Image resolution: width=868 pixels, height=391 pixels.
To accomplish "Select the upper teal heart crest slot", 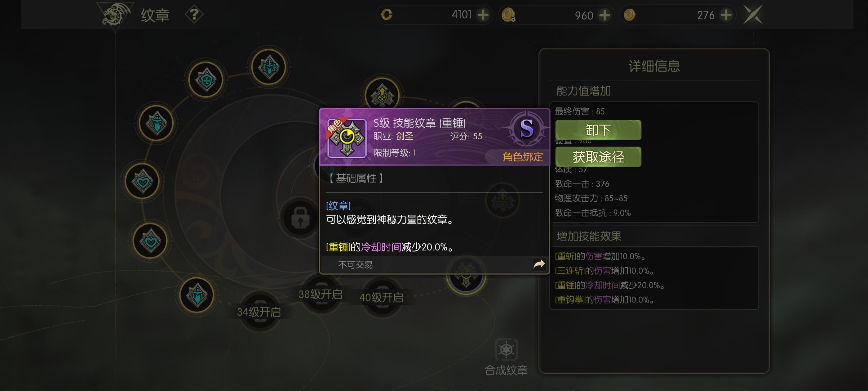I will 143,181.
